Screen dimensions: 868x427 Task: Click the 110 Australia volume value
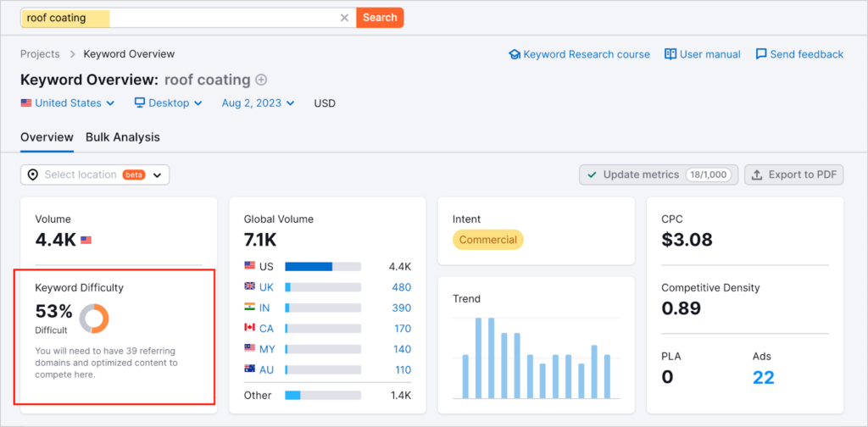403,370
